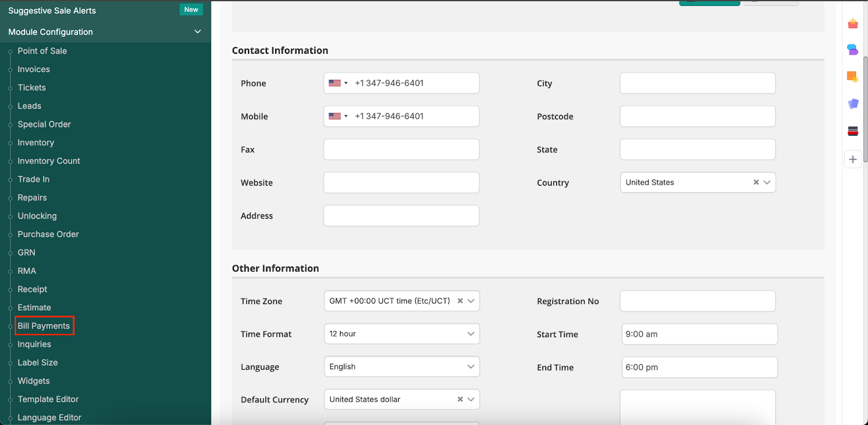Focus the Website input field
The width and height of the screenshot is (868, 425).
point(401,182)
